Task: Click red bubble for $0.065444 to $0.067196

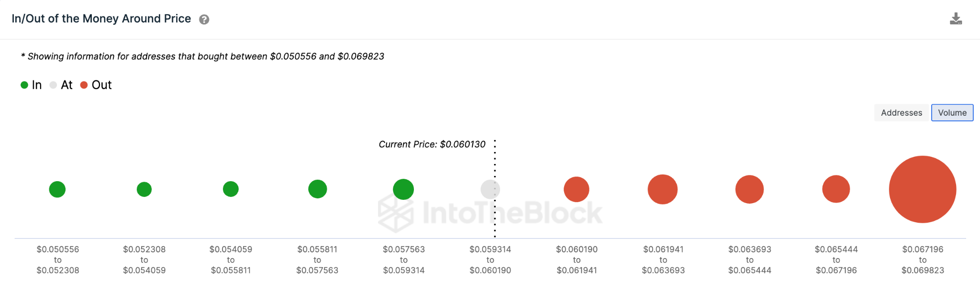Action: 836,189
